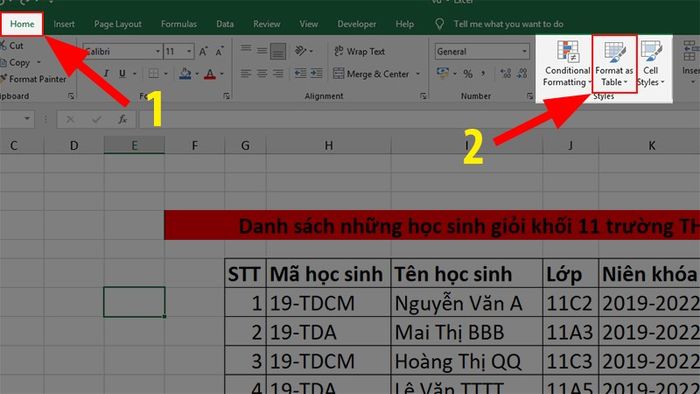Set Top Align vertical alignment
This screenshot has width=700, height=394.
(246, 50)
